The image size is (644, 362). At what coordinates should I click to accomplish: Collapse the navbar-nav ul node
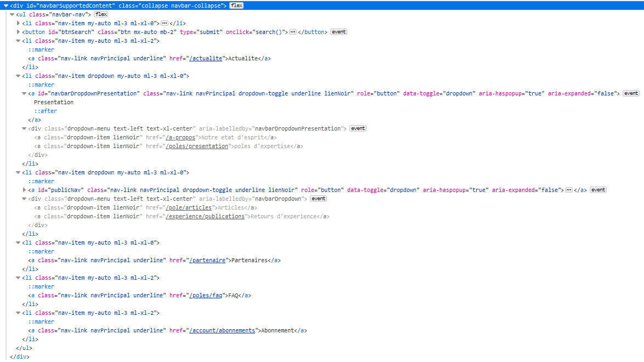tap(12, 14)
